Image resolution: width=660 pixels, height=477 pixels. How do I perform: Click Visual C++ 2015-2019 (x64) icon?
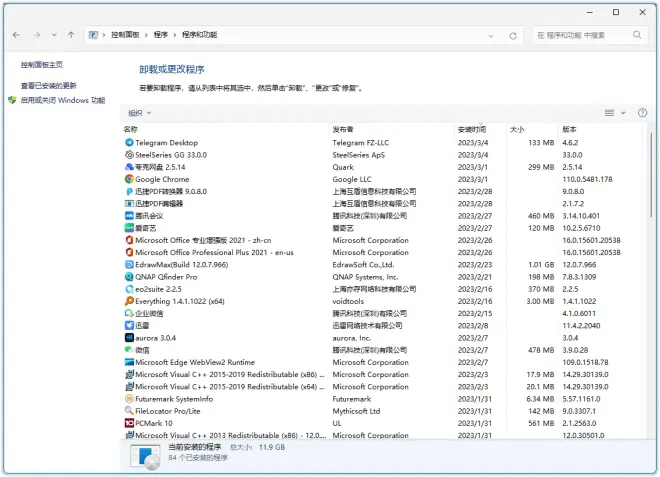pyautogui.click(x=129, y=387)
